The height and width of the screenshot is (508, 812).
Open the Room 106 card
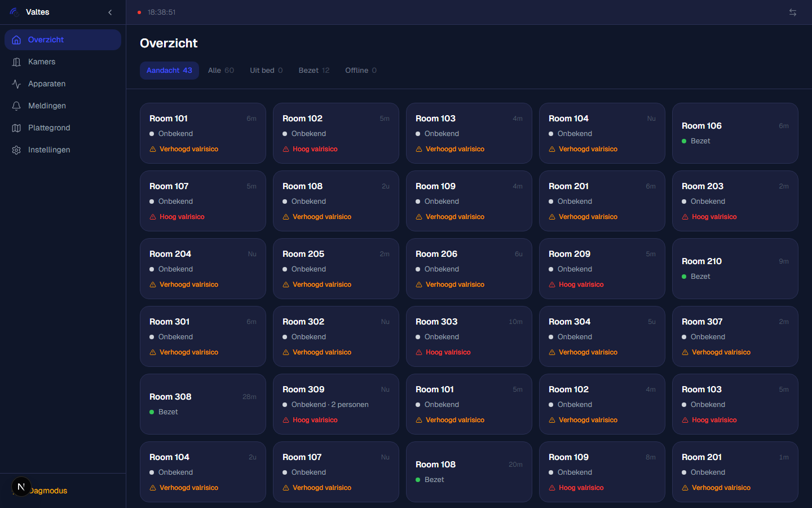tap(735, 133)
